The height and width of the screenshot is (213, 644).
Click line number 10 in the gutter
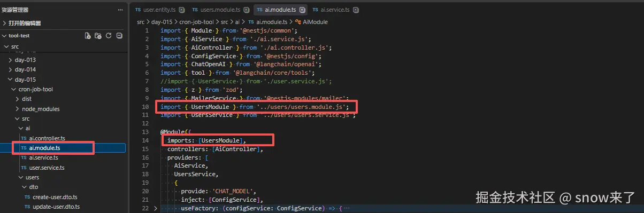(145, 107)
